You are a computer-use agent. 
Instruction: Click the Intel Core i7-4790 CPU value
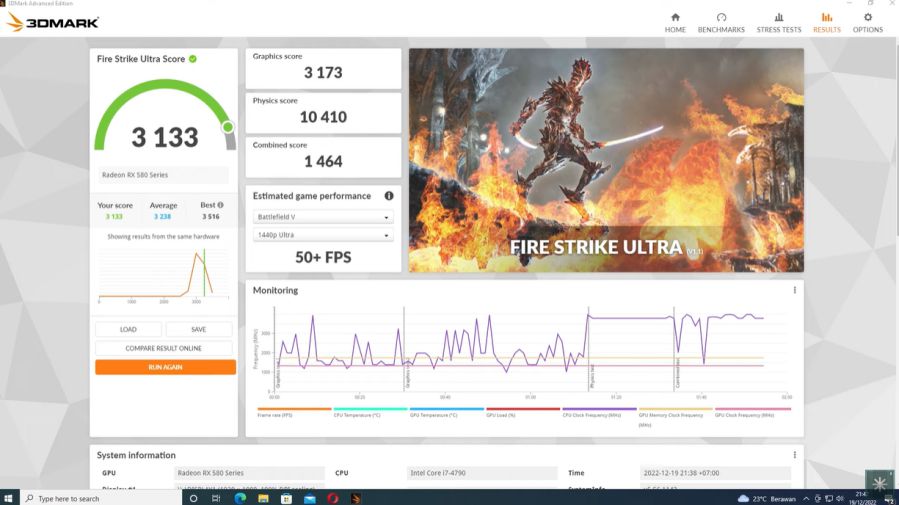click(x=482, y=473)
